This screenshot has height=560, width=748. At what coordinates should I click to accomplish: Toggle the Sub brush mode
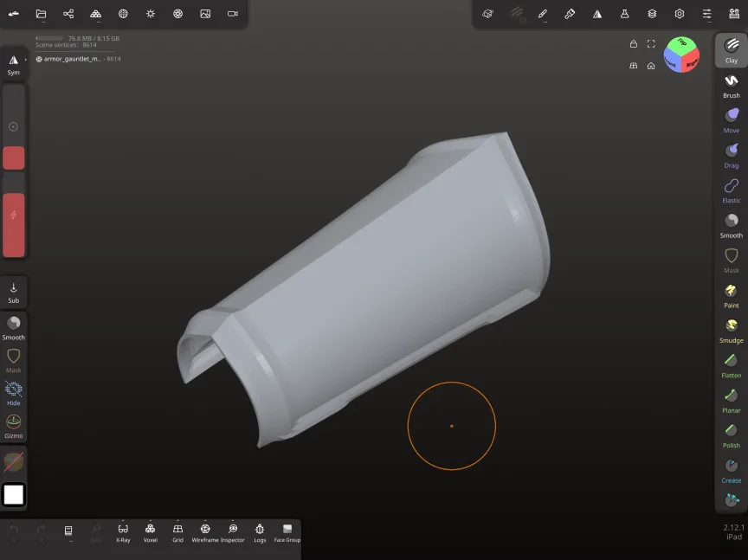coord(13,293)
